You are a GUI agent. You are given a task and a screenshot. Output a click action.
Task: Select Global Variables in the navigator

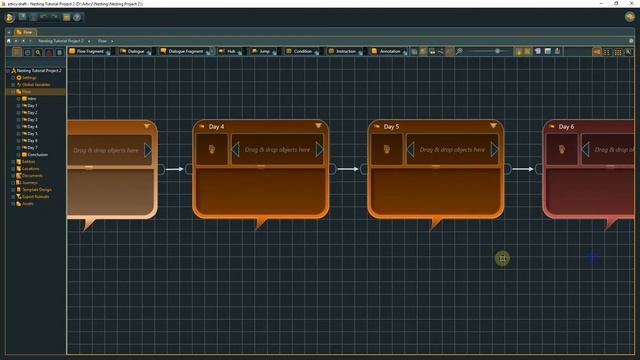(36, 84)
